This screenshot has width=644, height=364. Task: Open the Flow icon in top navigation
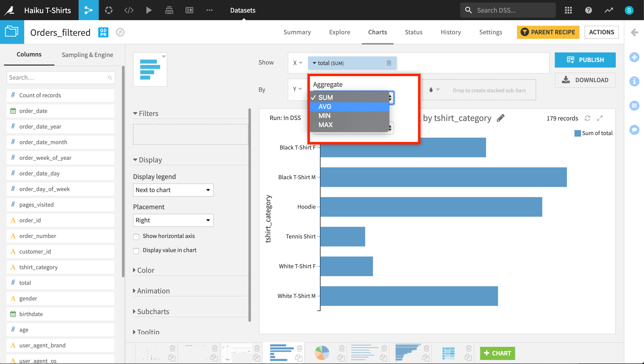point(88,10)
